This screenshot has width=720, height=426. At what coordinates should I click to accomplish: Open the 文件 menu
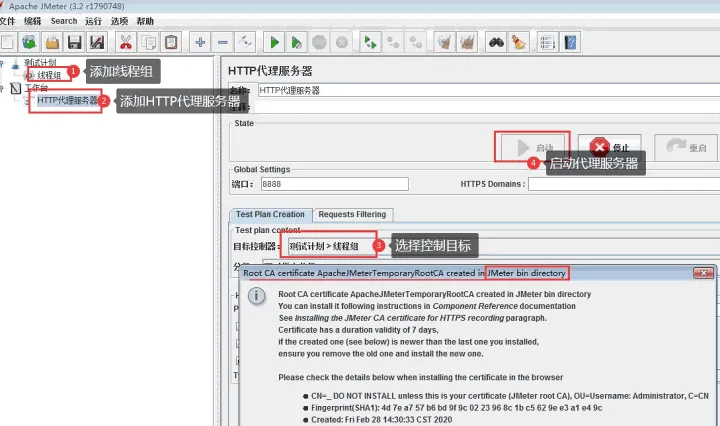[x=7, y=21]
